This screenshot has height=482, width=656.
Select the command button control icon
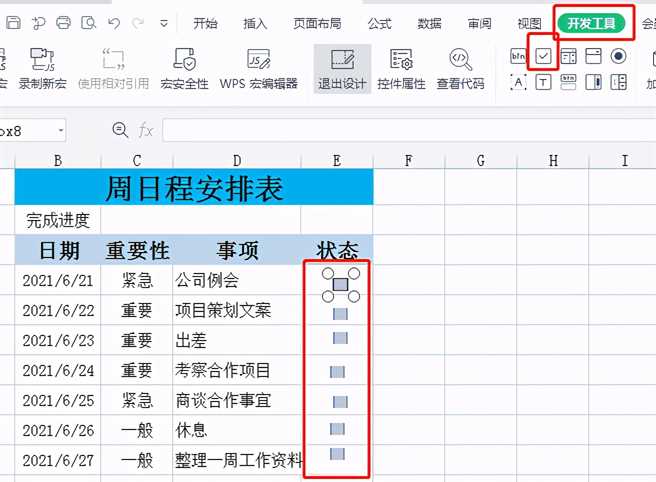(x=519, y=56)
